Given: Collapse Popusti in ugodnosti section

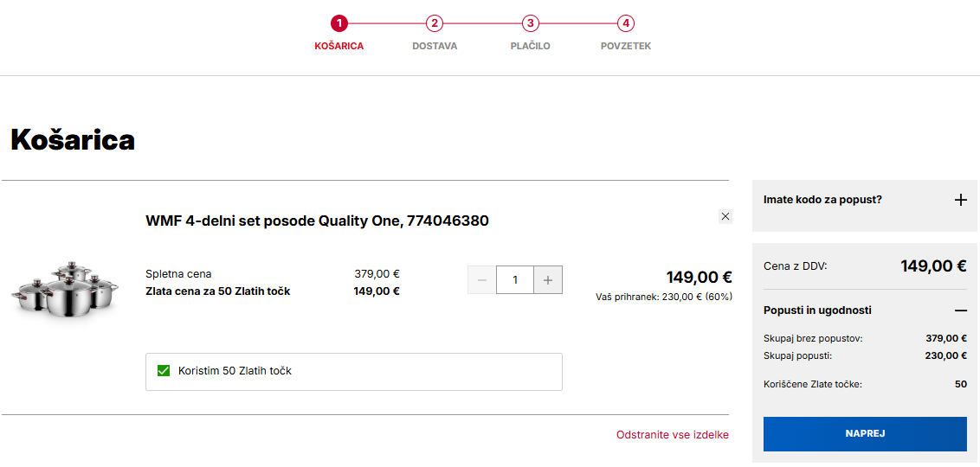Looking at the screenshot, I should pos(961,310).
